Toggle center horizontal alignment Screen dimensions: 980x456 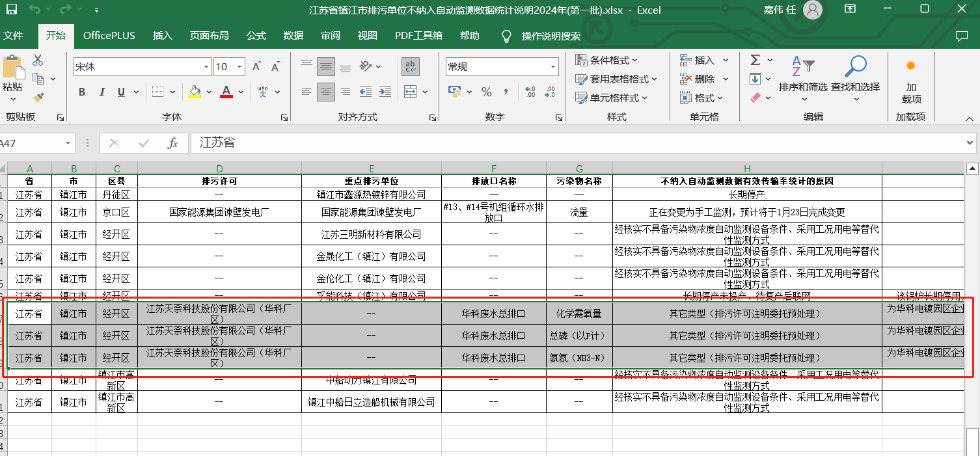coord(326,92)
